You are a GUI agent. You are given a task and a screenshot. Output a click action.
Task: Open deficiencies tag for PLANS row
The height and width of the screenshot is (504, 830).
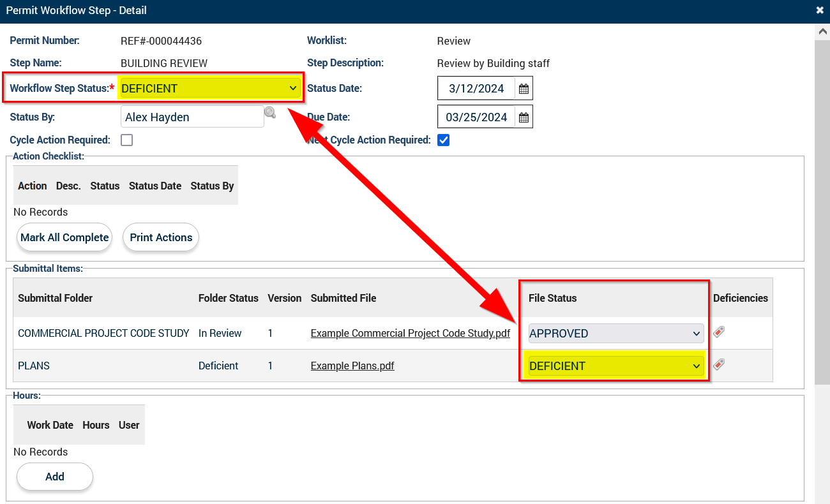click(719, 364)
